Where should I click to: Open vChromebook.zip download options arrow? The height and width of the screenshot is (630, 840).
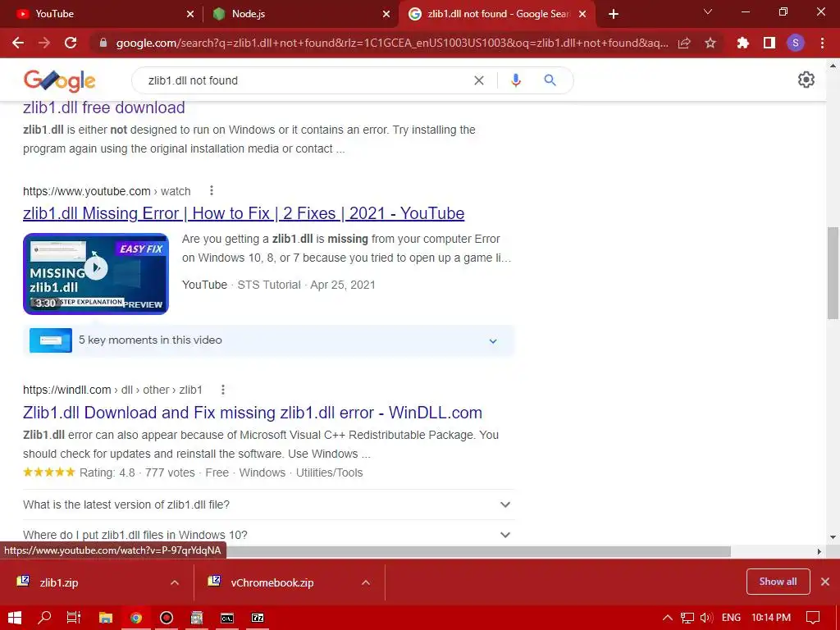pos(366,582)
